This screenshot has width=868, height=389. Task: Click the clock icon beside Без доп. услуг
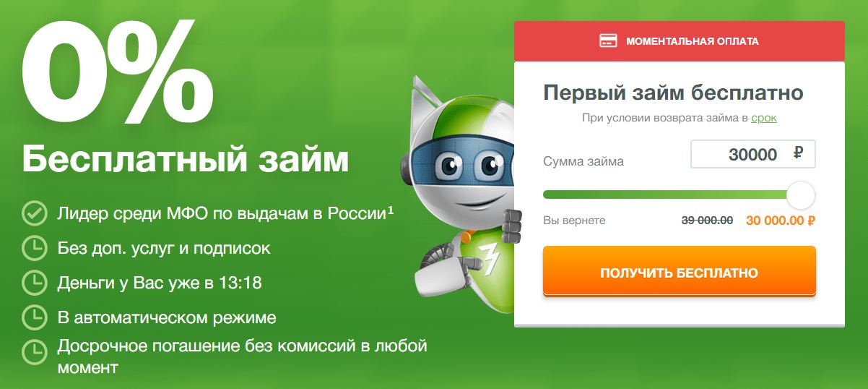tap(33, 248)
